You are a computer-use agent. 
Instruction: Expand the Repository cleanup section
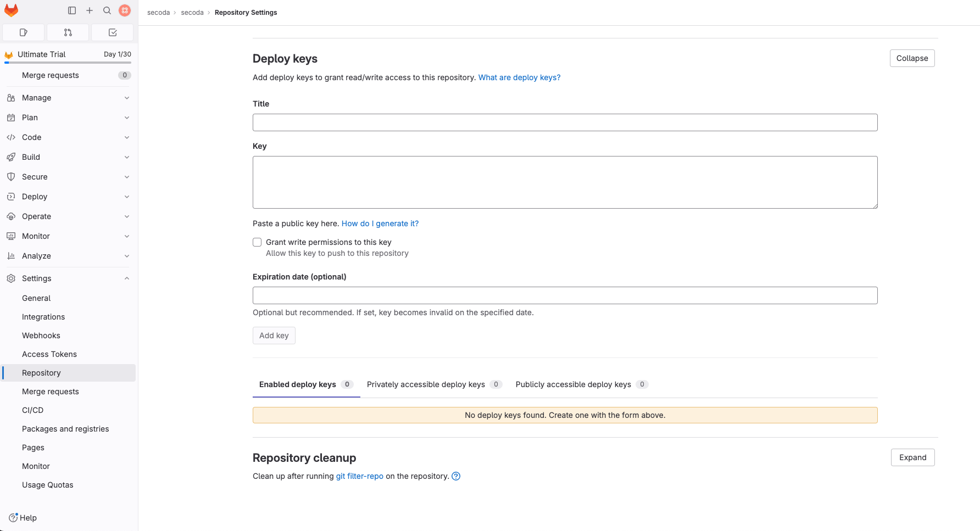912,457
